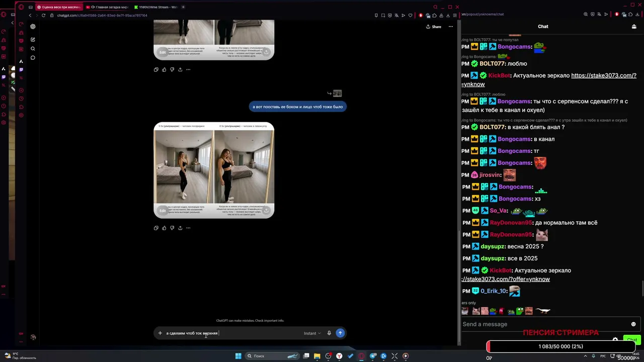The width and height of the screenshot is (644, 362).
Task: Switch to the YNKNOWme Stream Kick tab
Action: pyautogui.click(x=155, y=7)
